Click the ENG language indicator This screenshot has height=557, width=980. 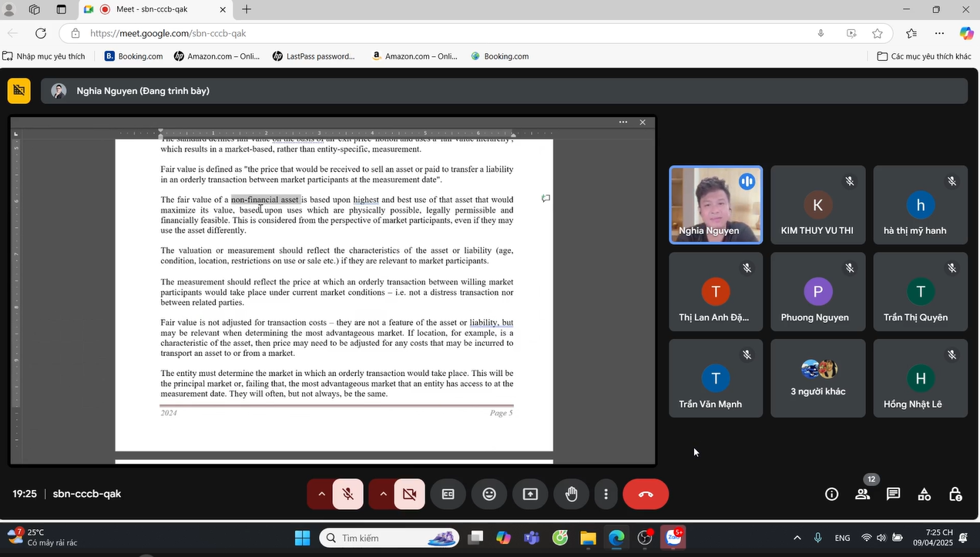[x=842, y=538]
